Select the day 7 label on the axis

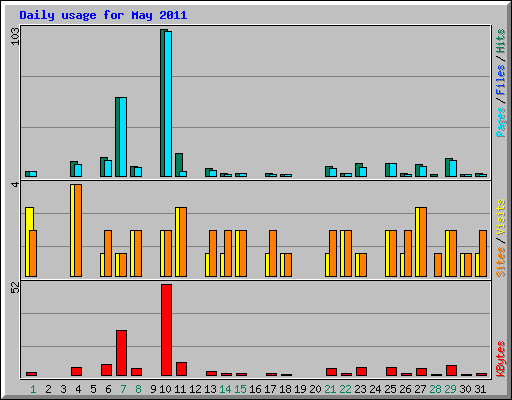pos(123,389)
